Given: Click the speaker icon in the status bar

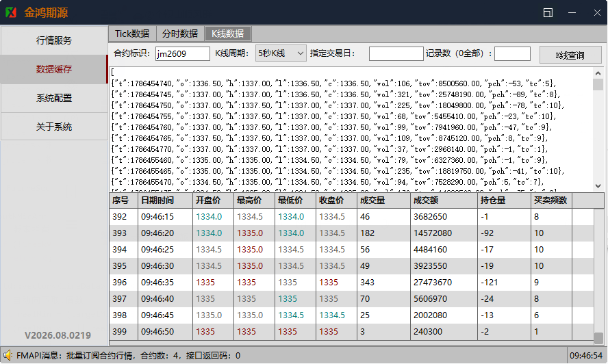Looking at the screenshot, I should [8, 355].
